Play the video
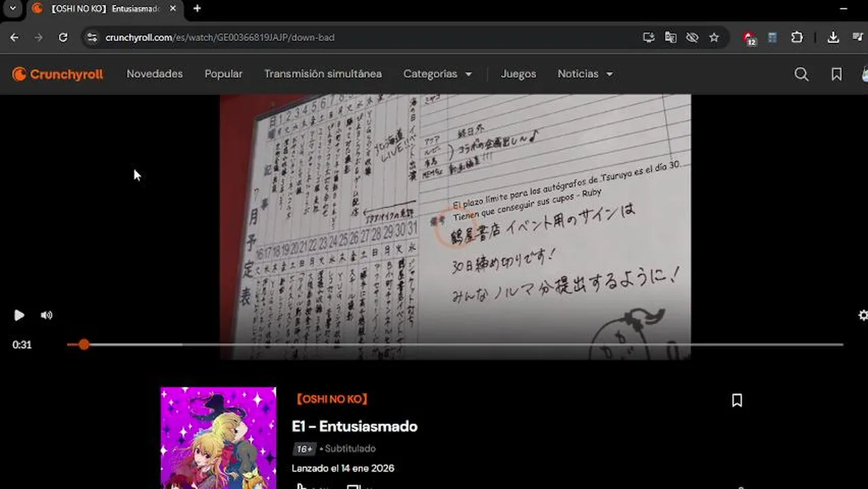Screen dimensions: 868x489 tap(19, 315)
